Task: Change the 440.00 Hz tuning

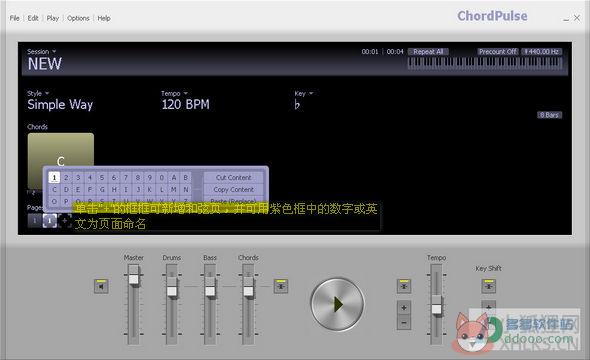Action: pyautogui.click(x=542, y=52)
